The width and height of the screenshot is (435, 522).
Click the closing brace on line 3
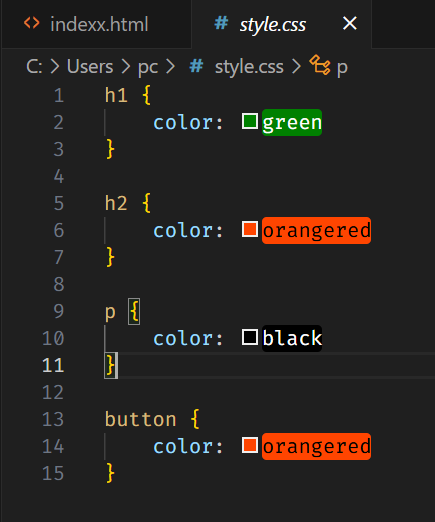[110, 149]
